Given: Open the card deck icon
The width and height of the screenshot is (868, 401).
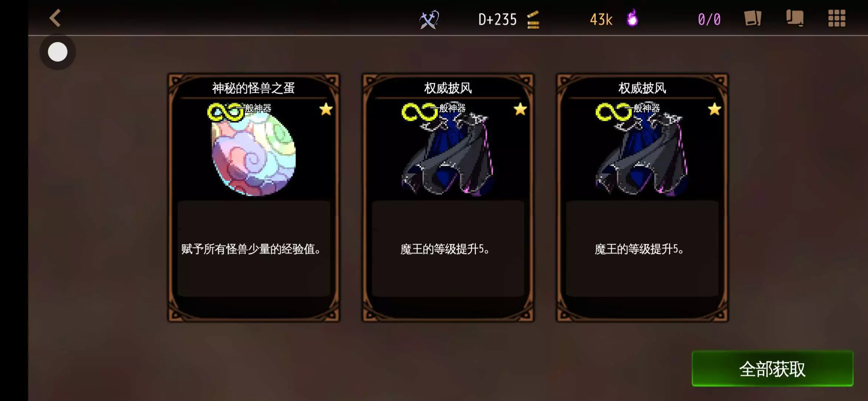Looking at the screenshot, I should pos(753,18).
